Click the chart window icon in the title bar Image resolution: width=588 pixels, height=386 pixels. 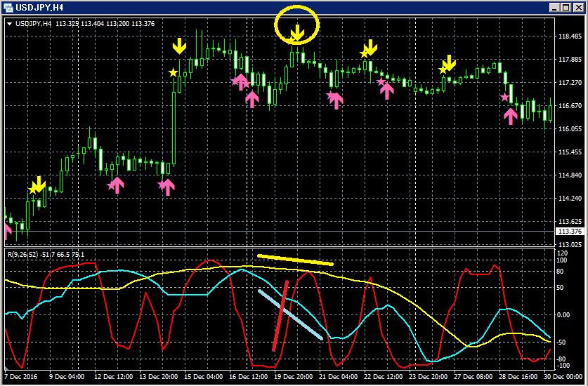[x=8, y=7]
